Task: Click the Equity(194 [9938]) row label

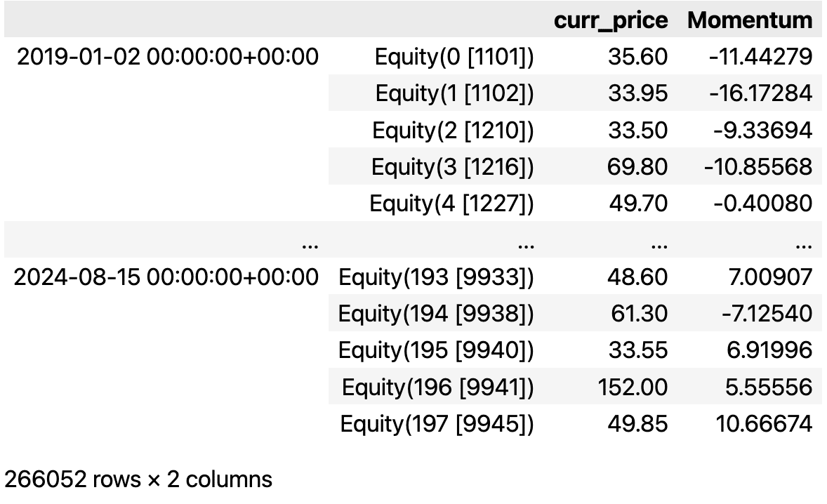Action: click(436, 314)
